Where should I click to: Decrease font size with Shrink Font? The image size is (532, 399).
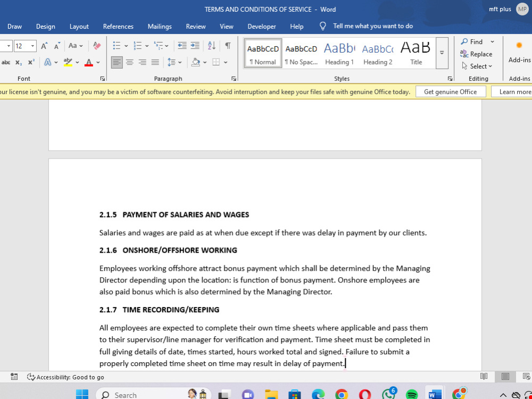[57, 46]
